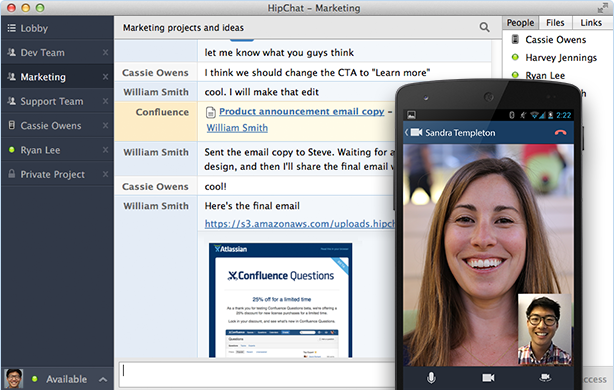Switch to the Links tab

pyautogui.click(x=591, y=23)
